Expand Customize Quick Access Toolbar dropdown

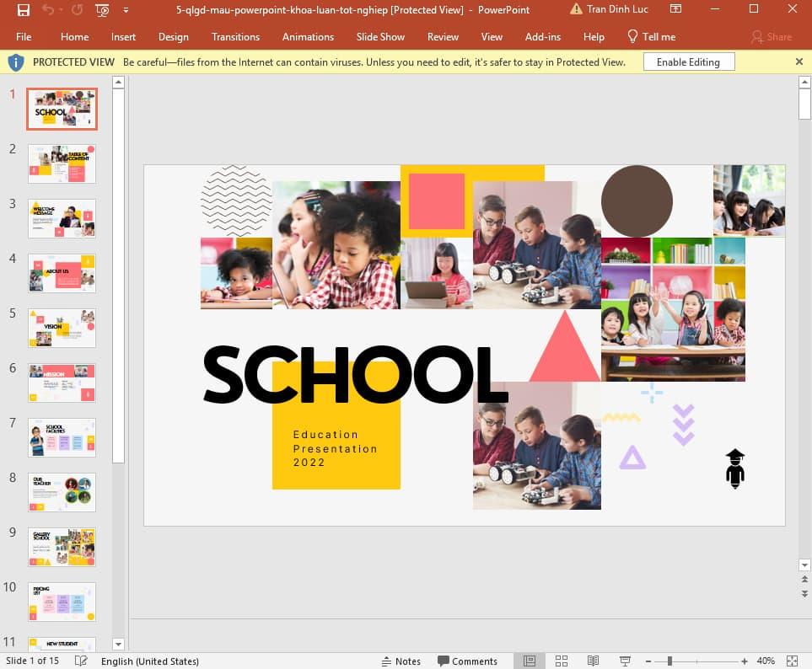coord(126,10)
